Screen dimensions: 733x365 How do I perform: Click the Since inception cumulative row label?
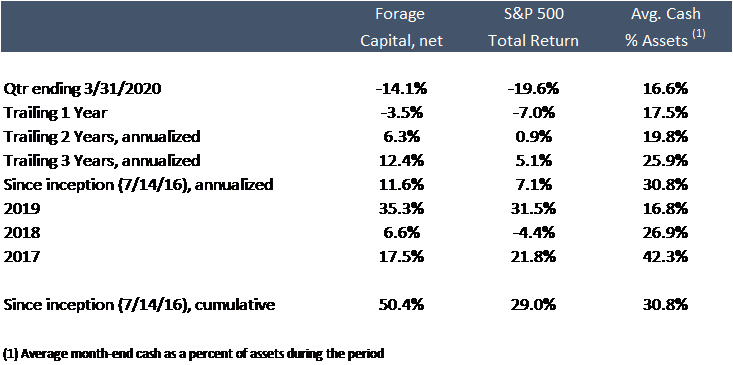click(x=139, y=305)
